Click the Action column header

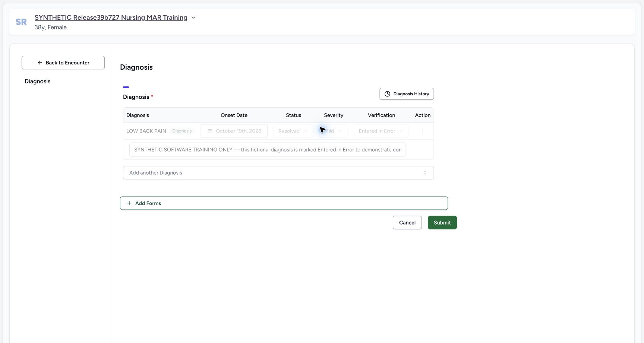point(423,115)
